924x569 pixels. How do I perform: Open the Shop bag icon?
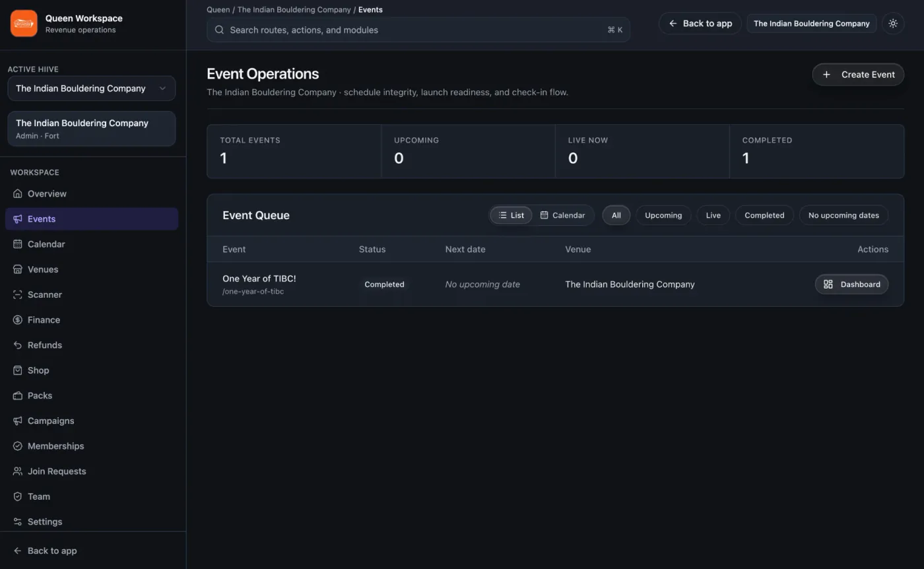coord(18,370)
